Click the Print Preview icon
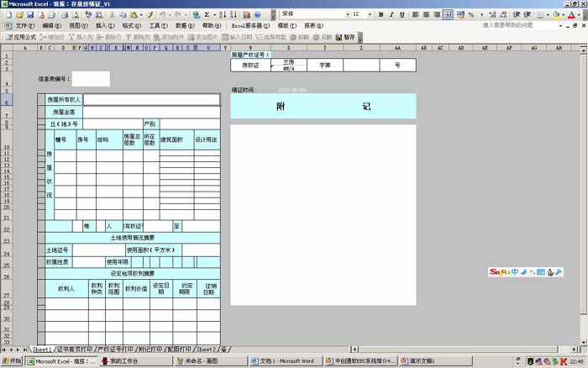 75,15
